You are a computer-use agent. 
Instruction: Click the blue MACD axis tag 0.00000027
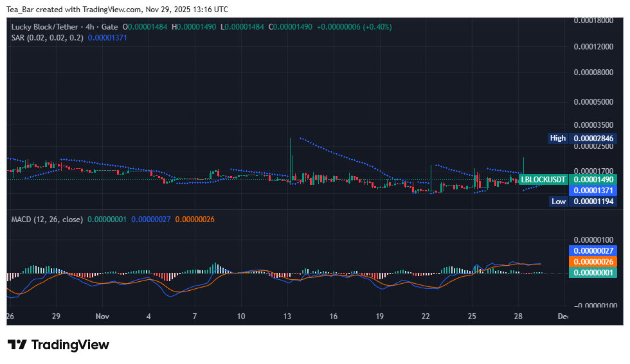(x=593, y=251)
